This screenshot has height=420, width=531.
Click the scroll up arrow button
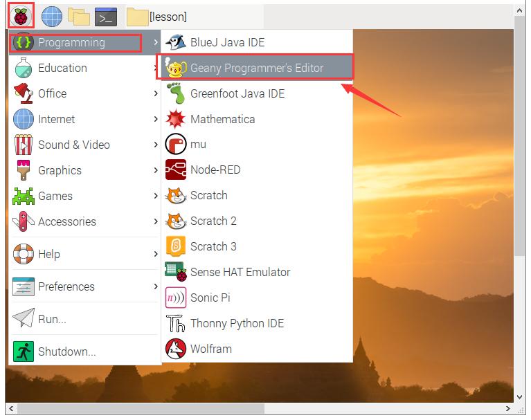[x=519, y=10]
